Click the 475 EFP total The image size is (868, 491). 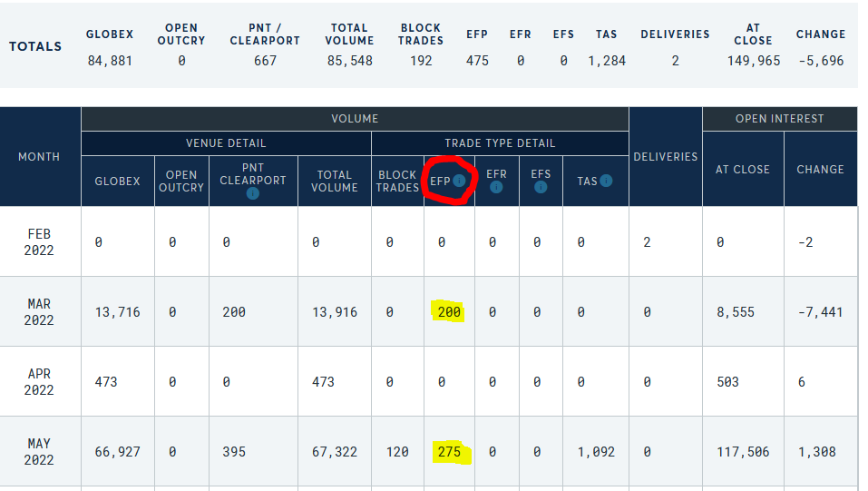[477, 61]
